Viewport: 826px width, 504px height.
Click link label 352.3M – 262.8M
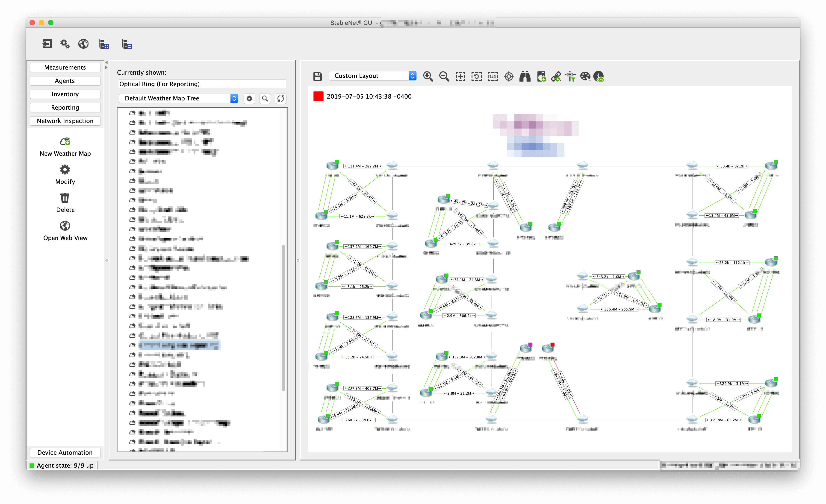[x=467, y=357]
